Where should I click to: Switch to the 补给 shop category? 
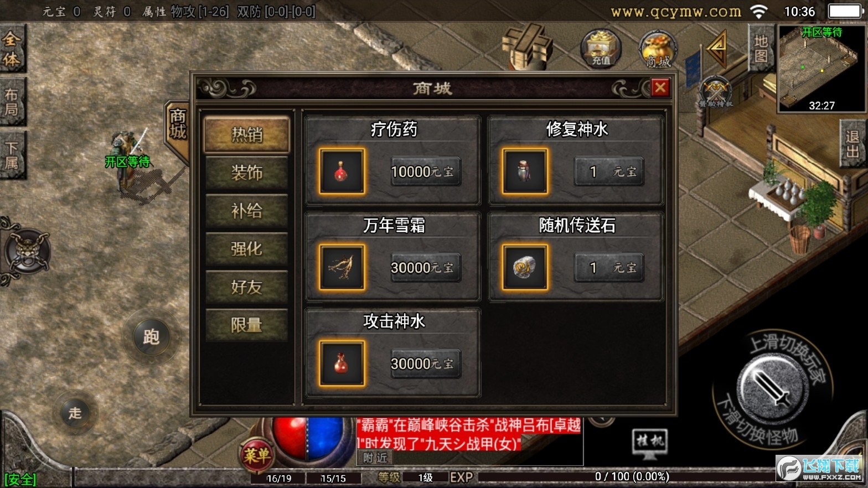pyautogui.click(x=247, y=211)
